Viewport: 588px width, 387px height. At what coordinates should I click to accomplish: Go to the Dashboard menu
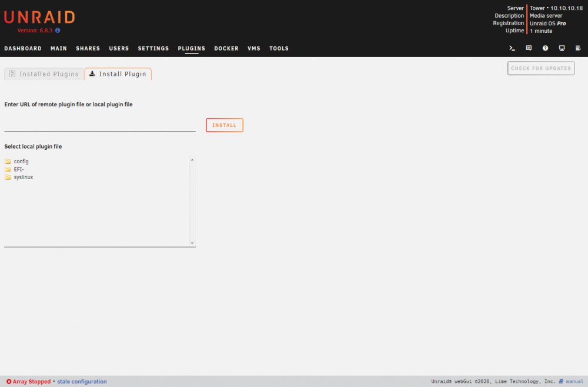tap(23, 49)
